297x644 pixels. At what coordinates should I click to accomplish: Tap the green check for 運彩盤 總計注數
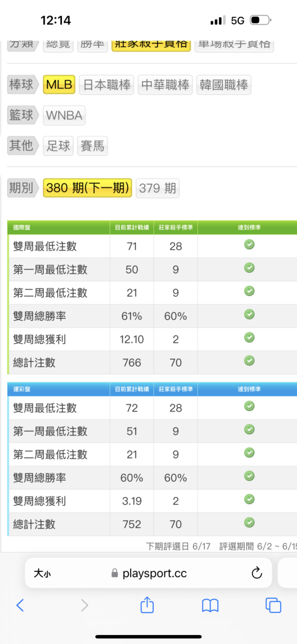pyautogui.click(x=249, y=522)
